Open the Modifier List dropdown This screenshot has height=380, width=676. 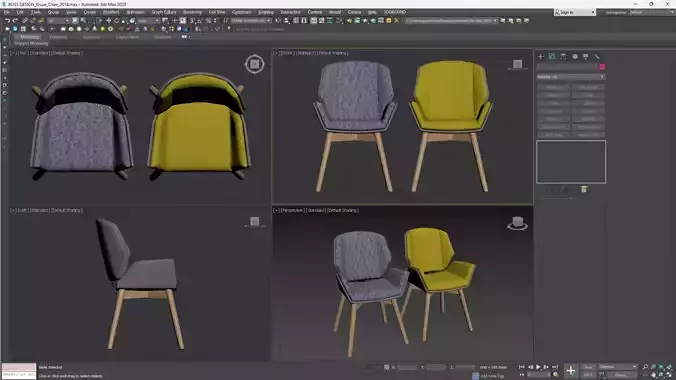[x=571, y=77]
